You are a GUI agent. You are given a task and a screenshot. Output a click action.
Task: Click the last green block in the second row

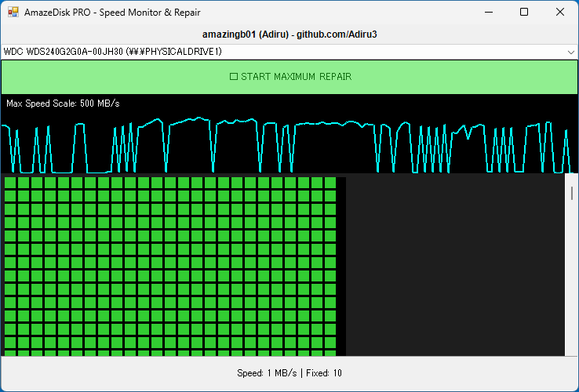pyautogui.click(x=330, y=196)
